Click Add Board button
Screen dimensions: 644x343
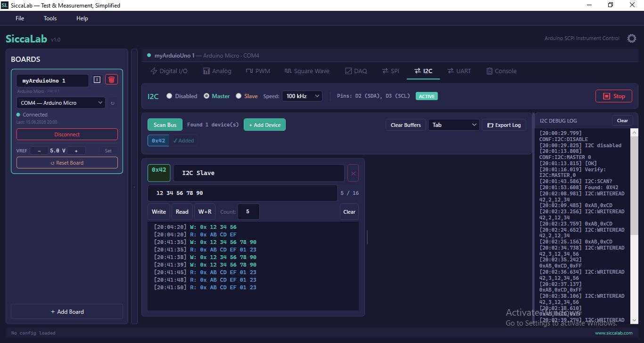(67, 311)
